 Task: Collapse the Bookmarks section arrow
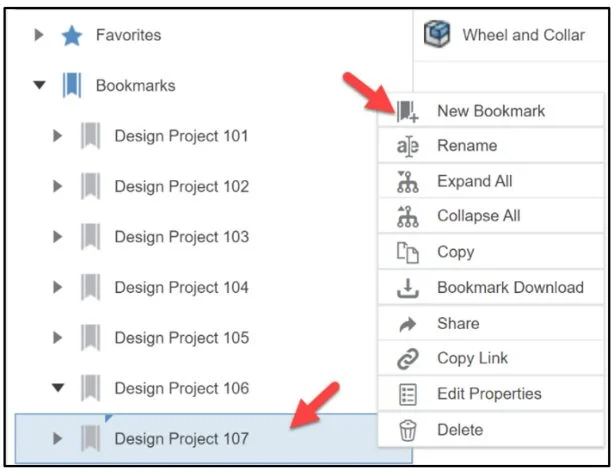pyautogui.click(x=39, y=86)
